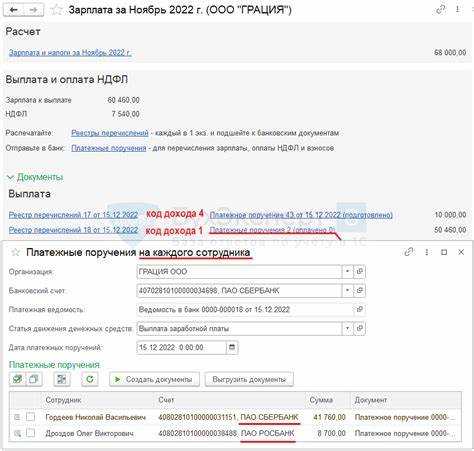Open Платежное поручение document in Гордеев row
Viewport: 474px width, 451px height.
[405, 417]
